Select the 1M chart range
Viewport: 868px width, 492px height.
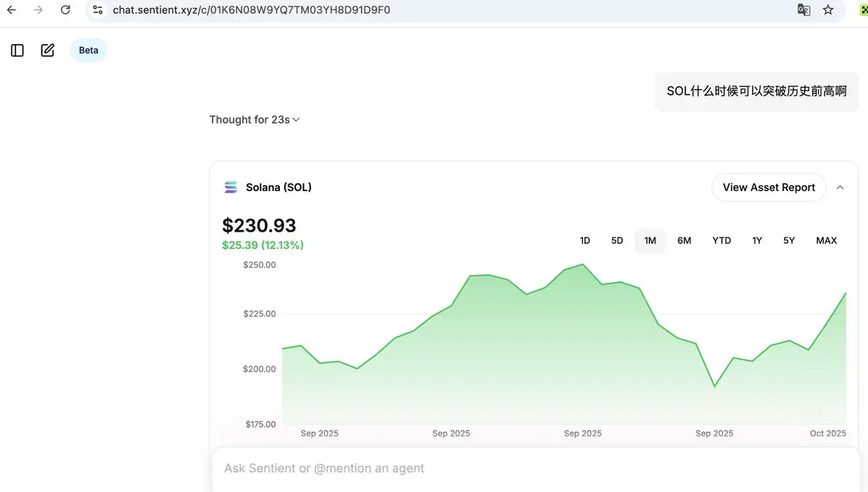tap(650, 240)
